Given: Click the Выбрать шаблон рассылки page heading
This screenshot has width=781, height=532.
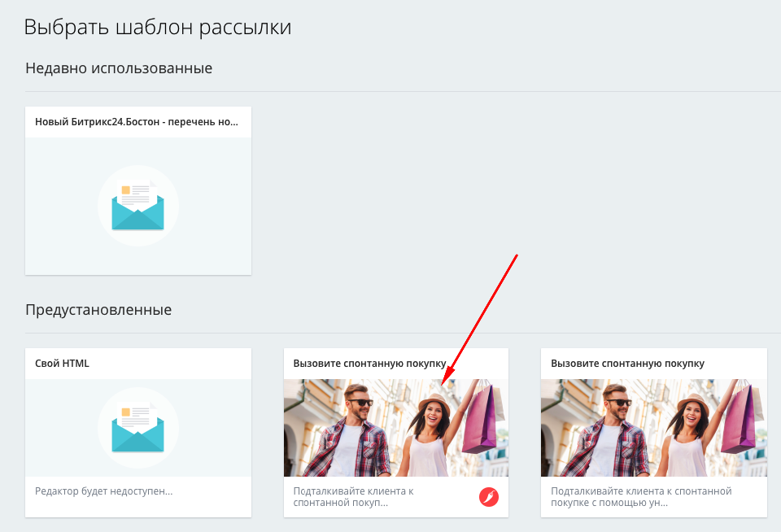Looking at the screenshot, I should coord(159,26).
